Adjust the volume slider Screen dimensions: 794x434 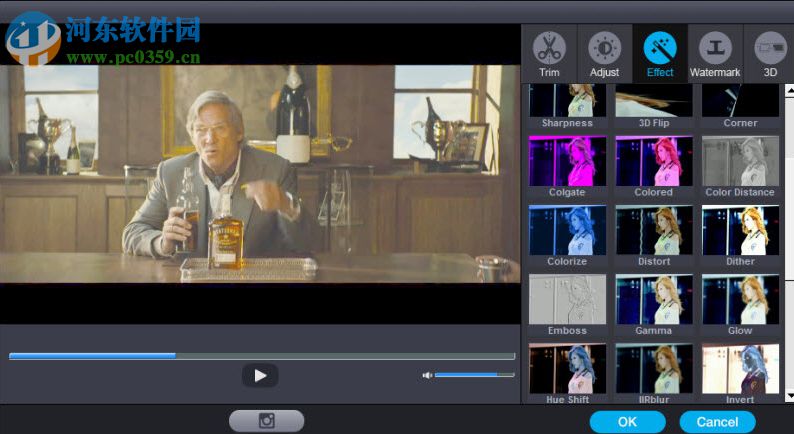[474, 375]
